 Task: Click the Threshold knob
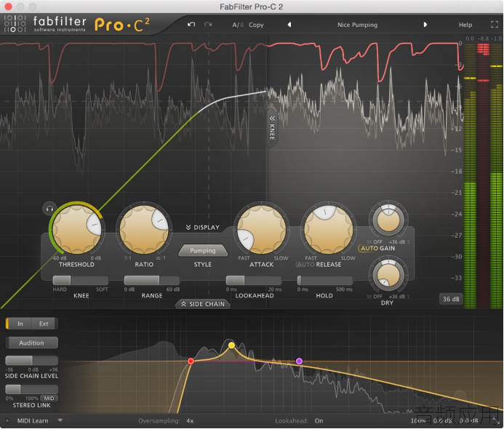click(76, 230)
